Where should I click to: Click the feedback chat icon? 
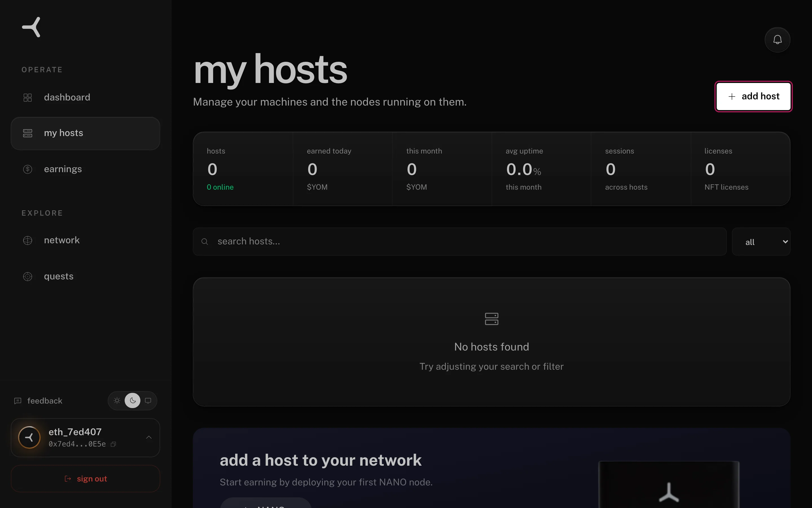click(18, 401)
